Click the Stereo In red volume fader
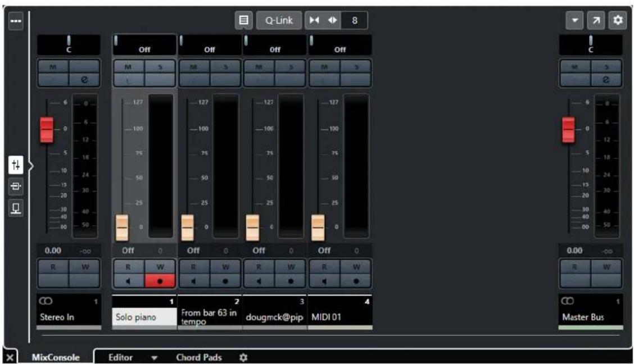 47,130
